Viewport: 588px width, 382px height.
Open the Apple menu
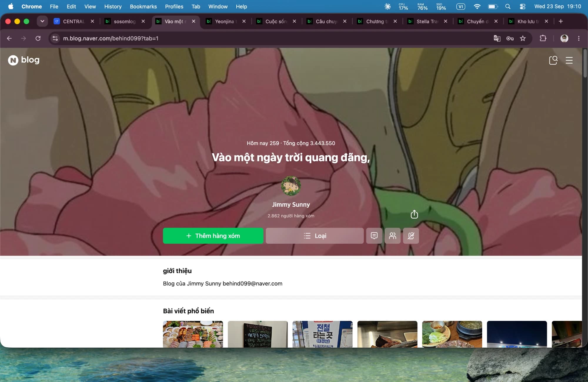tap(11, 6)
